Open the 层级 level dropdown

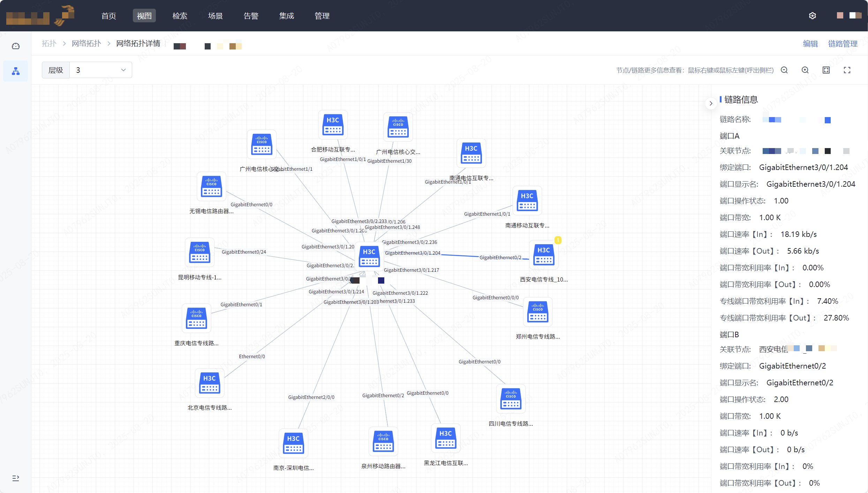coord(100,70)
